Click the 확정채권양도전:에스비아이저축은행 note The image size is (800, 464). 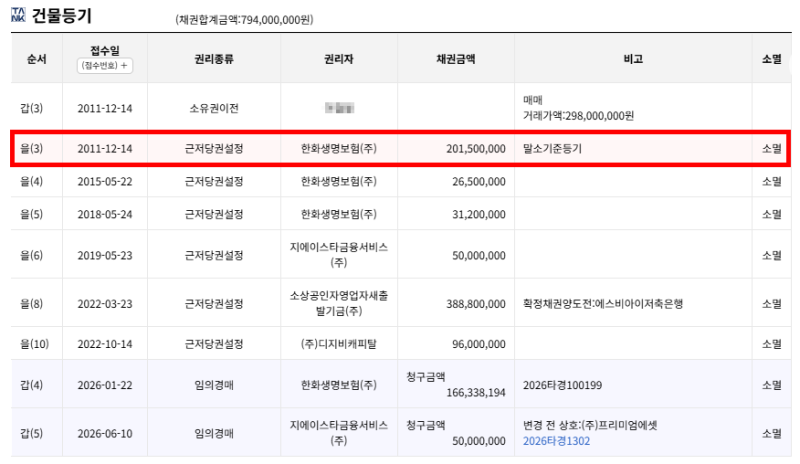[603, 304]
